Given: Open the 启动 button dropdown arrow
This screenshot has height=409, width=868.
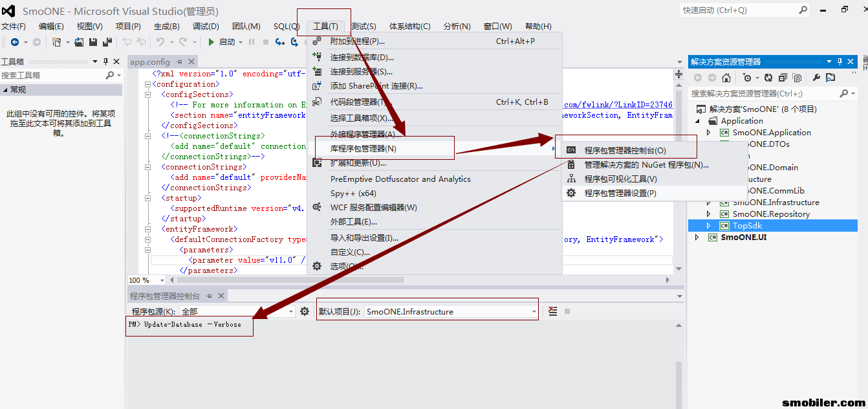Looking at the screenshot, I should [240, 42].
